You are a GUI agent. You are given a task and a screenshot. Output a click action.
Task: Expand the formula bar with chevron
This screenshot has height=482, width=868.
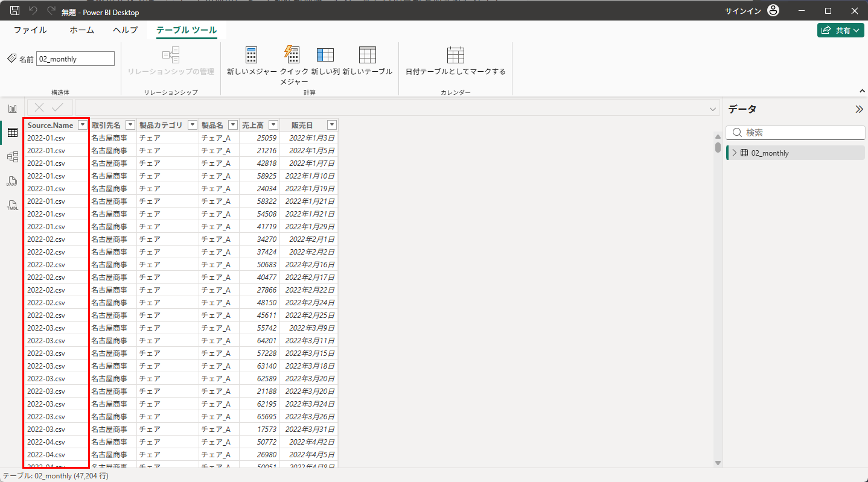pyautogui.click(x=712, y=109)
